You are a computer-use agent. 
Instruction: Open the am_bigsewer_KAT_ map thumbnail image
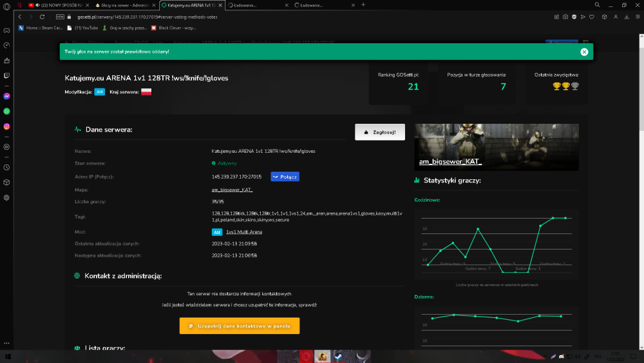[497, 147]
